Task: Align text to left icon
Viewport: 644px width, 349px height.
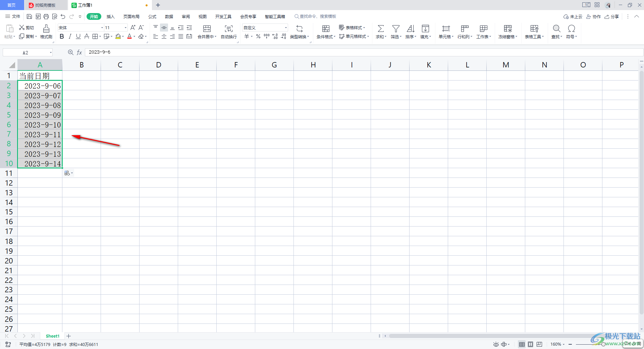Action: [x=156, y=36]
